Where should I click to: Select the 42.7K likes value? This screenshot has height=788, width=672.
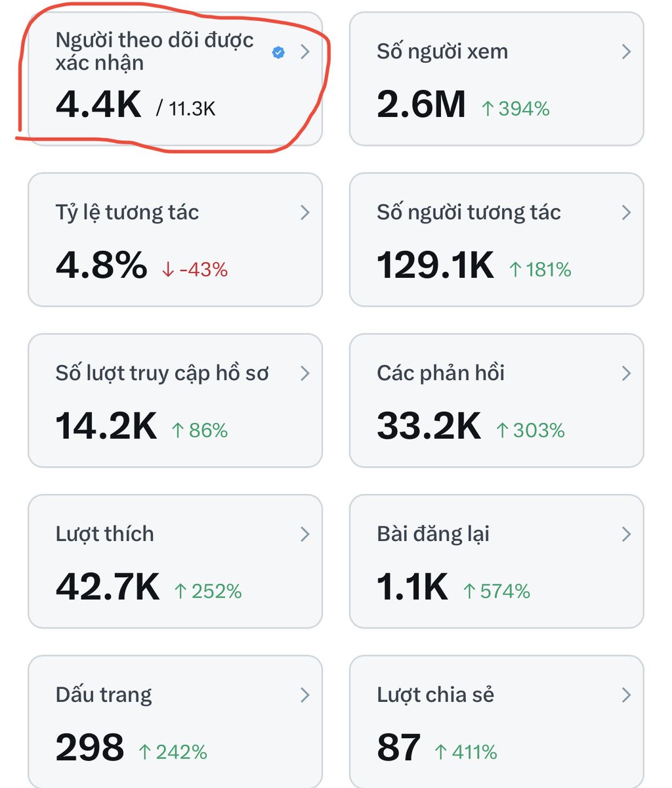pyautogui.click(x=108, y=587)
